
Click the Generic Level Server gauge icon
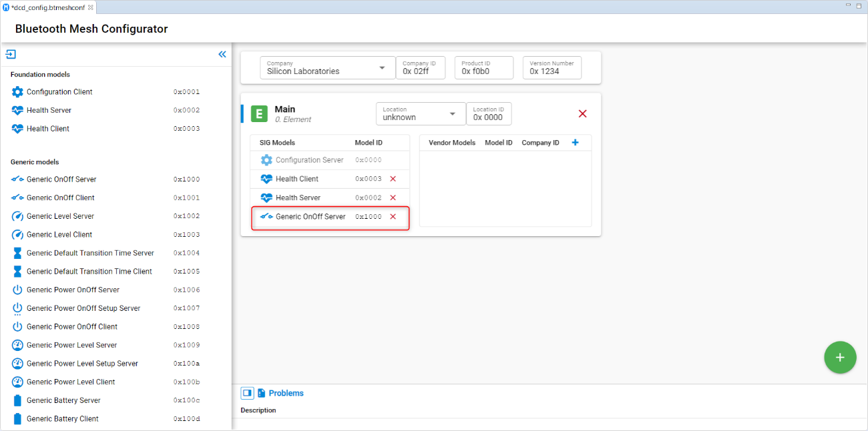pyautogui.click(x=17, y=216)
